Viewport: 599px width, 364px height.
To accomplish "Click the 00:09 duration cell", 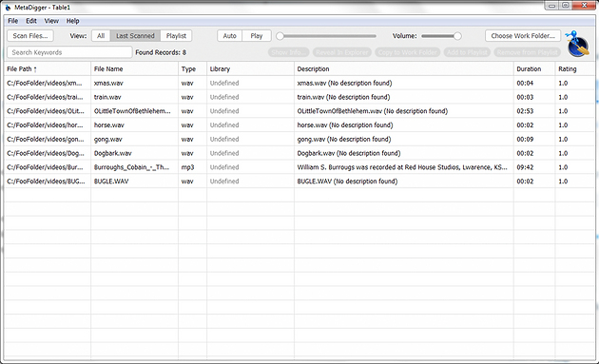I will [534, 139].
